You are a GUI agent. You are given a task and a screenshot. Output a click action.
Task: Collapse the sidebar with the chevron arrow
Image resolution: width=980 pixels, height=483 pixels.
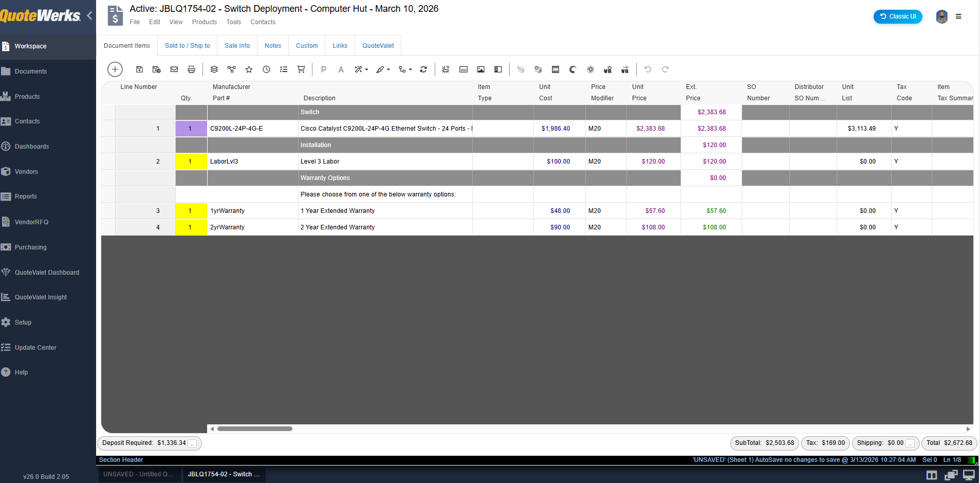pyautogui.click(x=90, y=15)
